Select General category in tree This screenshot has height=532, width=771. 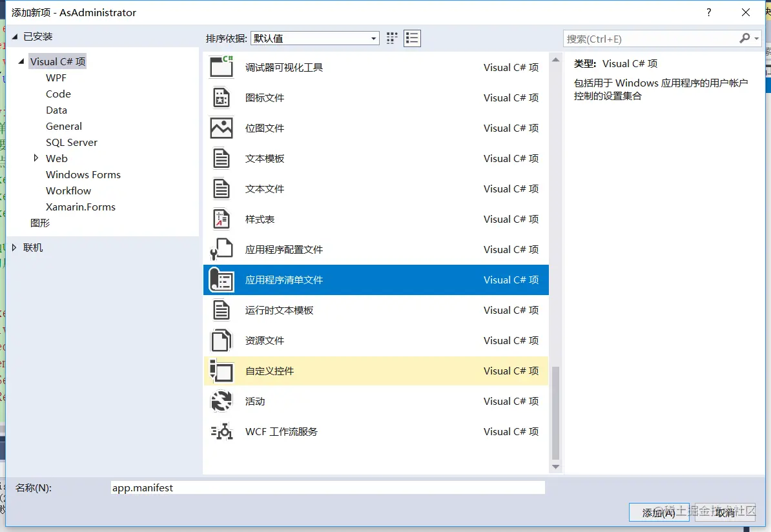pyautogui.click(x=64, y=127)
